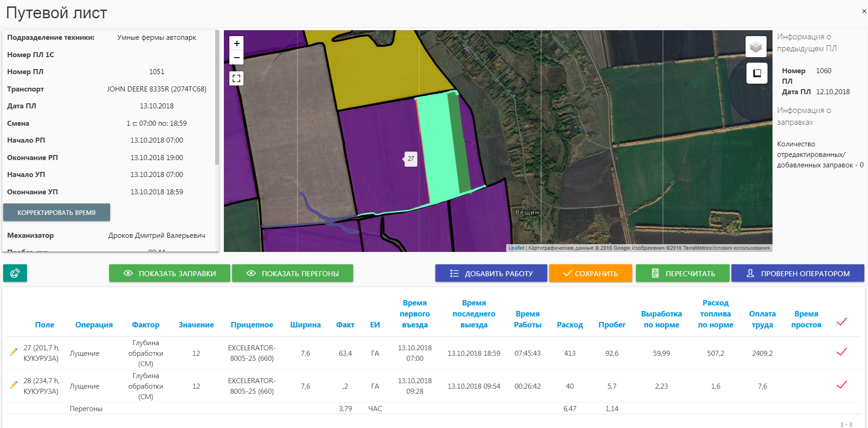Image resolution: width=868 pixels, height=428 pixels.
Task: Click Транспорт value JOHN DEERE 8335R
Action: tap(157, 89)
